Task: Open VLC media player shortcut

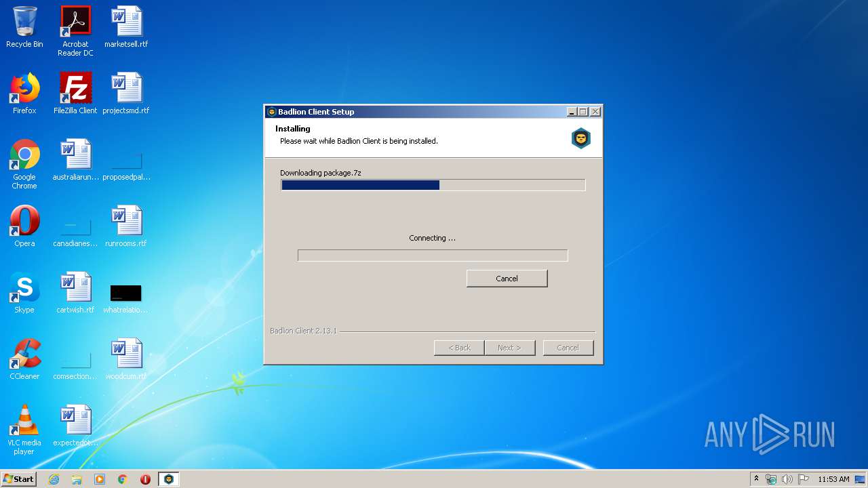Action: (24, 430)
